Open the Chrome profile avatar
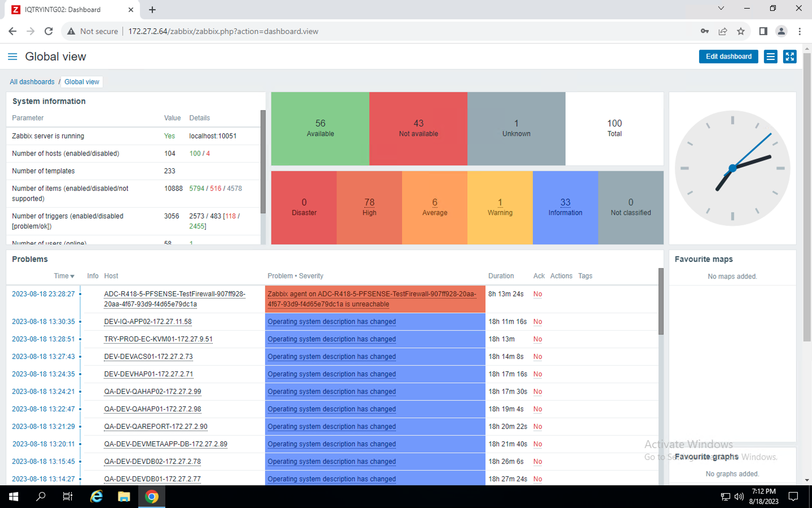This screenshot has height=508, width=812. coord(781,31)
